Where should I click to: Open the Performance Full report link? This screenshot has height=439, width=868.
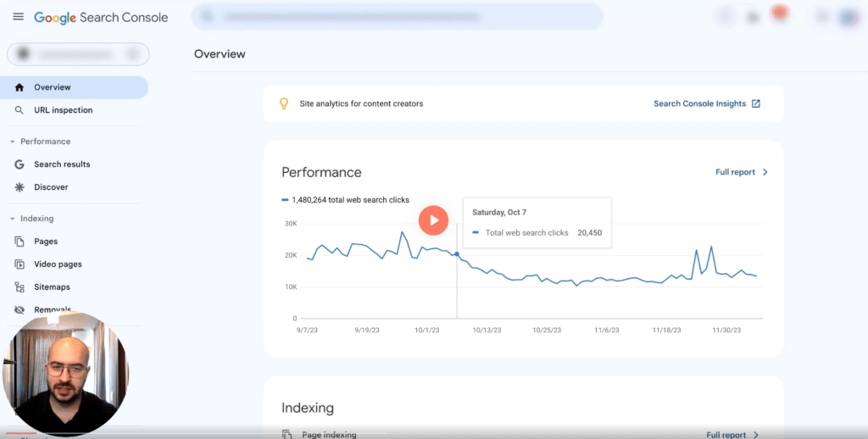[735, 172]
